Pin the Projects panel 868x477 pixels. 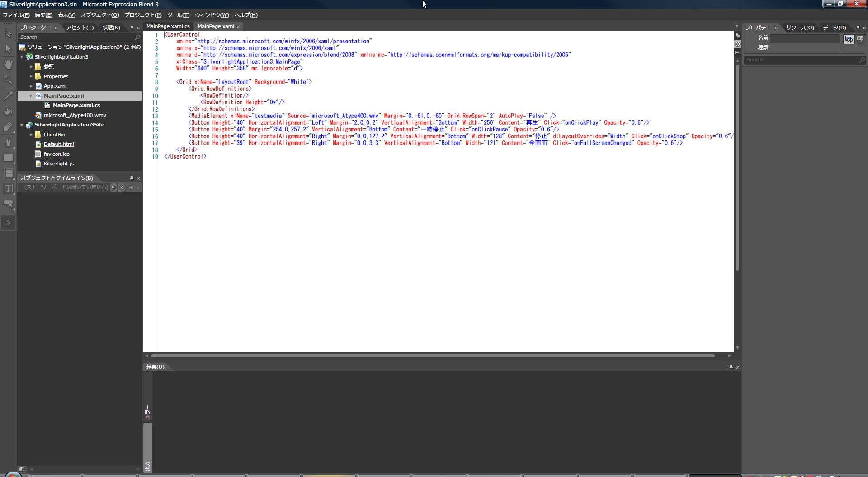point(132,28)
